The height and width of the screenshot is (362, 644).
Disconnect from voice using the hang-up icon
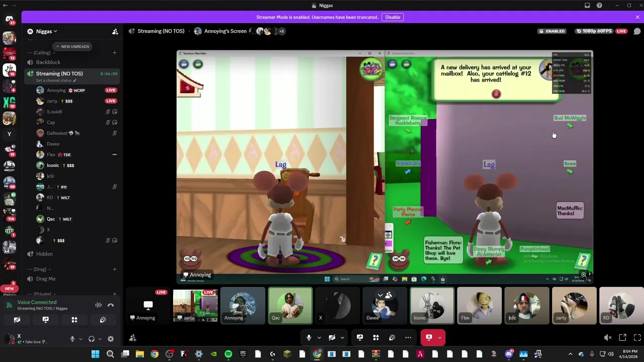(111, 305)
